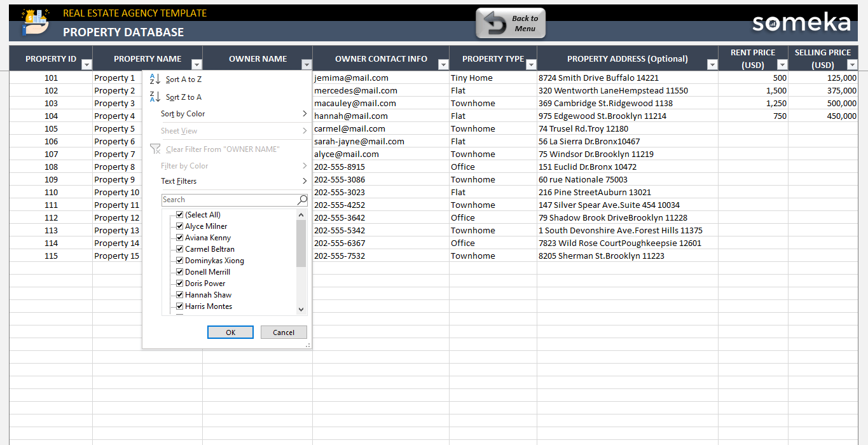This screenshot has height=445, width=868.
Task: Open the RENT PRICE column filter arrow
Action: pyautogui.click(x=782, y=64)
